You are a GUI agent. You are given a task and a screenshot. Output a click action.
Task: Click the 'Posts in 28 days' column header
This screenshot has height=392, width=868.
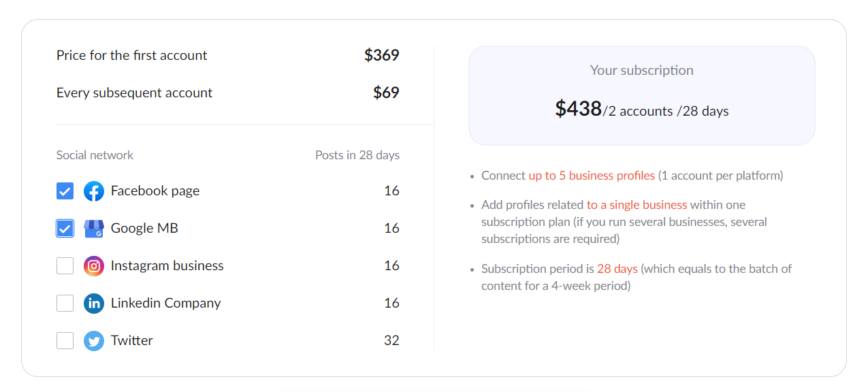click(357, 155)
